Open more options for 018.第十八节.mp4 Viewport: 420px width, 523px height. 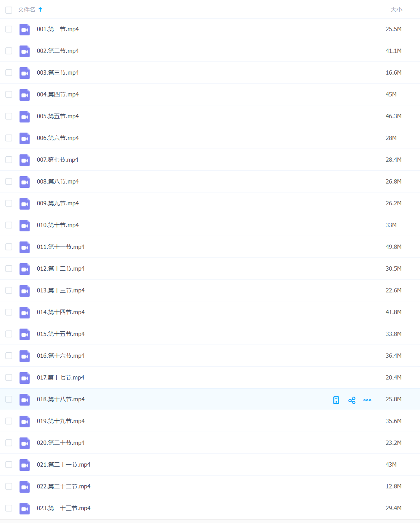click(367, 400)
